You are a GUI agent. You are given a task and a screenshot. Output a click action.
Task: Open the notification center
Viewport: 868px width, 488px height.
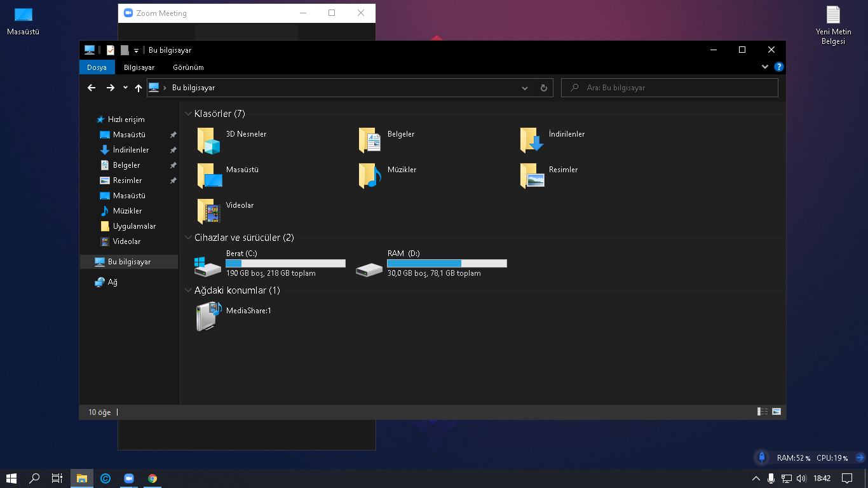846,478
